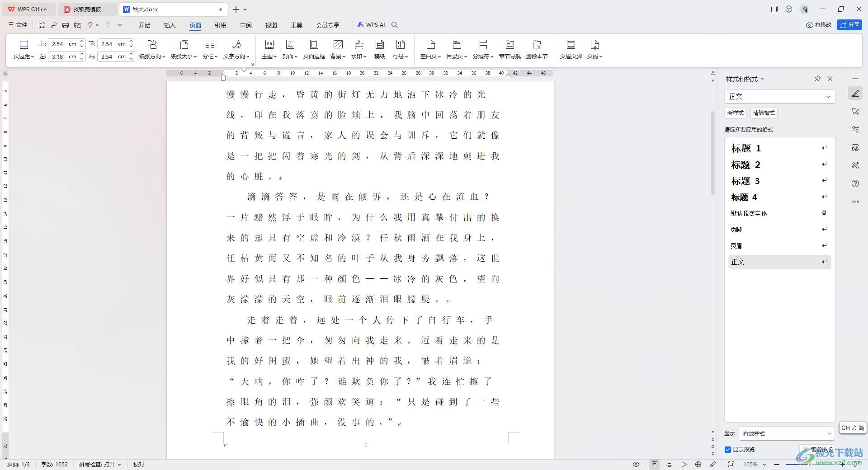Open the 审阅 ribbon tab
The height and width of the screenshot is (470, 868).
(246, 25)
